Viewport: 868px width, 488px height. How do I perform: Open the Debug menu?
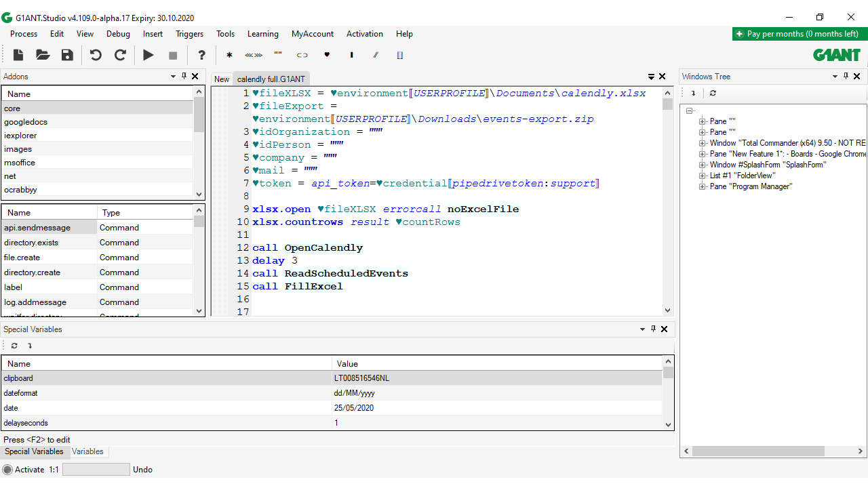pyautogui.click(x=118, y=34)
